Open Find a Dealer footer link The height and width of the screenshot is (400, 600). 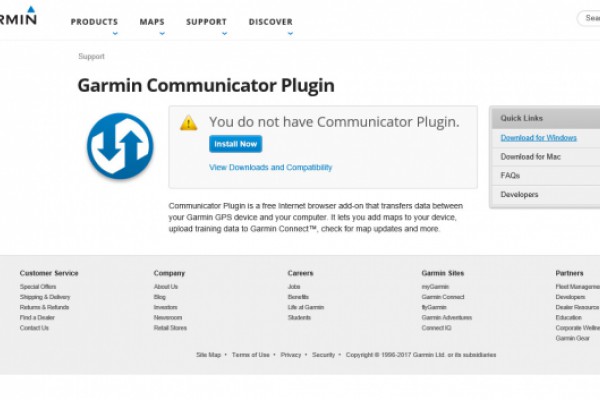37,318
